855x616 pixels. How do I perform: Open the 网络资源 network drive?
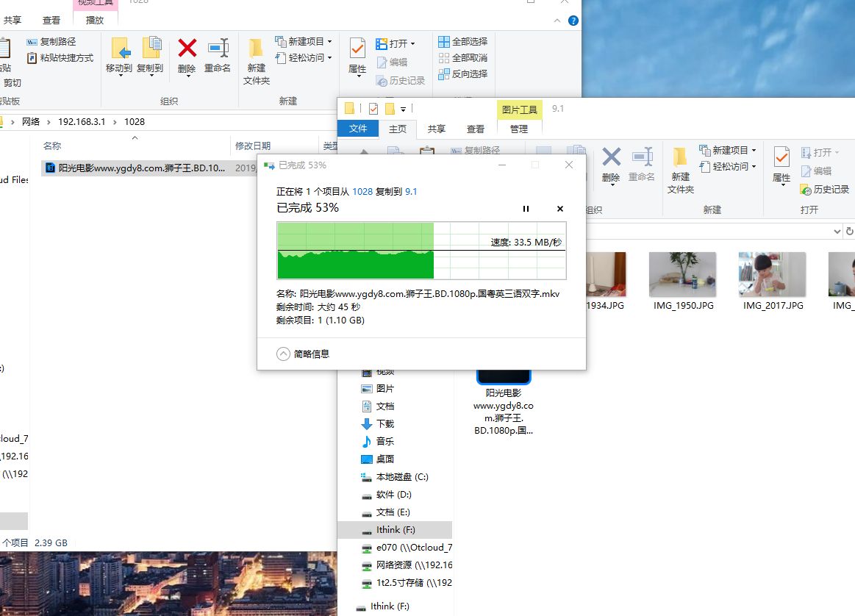(407, 565)
